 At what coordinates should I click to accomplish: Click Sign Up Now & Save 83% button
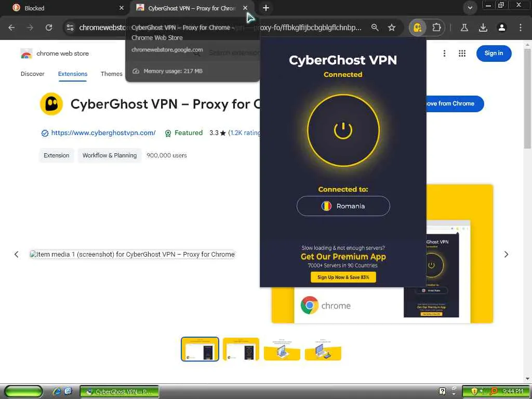(343, 277)
